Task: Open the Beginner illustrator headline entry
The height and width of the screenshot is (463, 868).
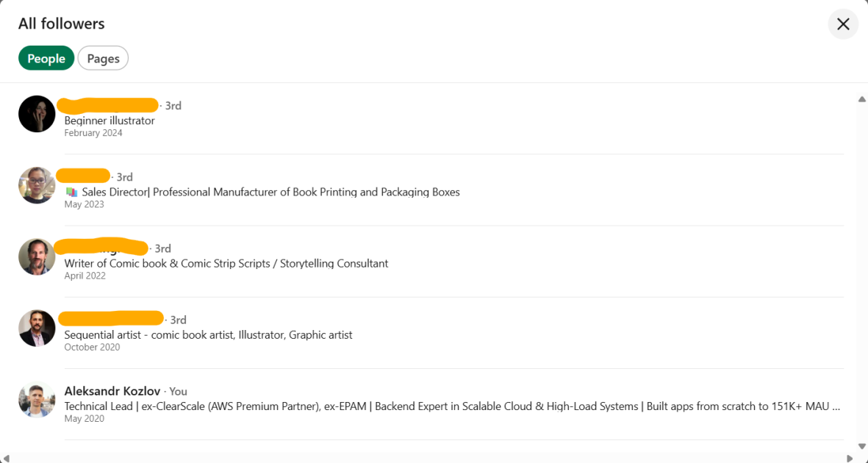Action: coord(110,121)
